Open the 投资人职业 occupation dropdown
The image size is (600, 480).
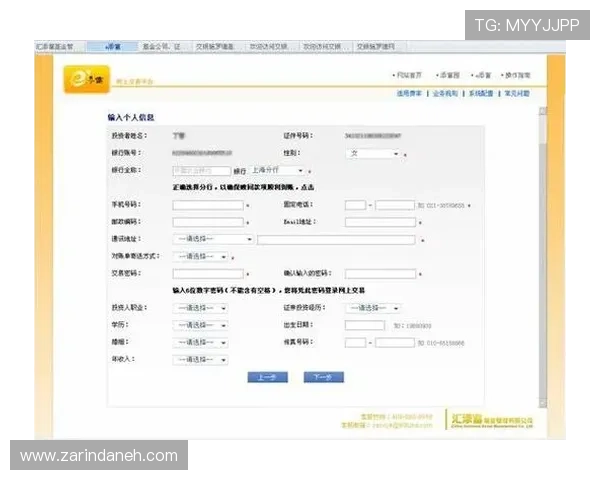(200, 308)
